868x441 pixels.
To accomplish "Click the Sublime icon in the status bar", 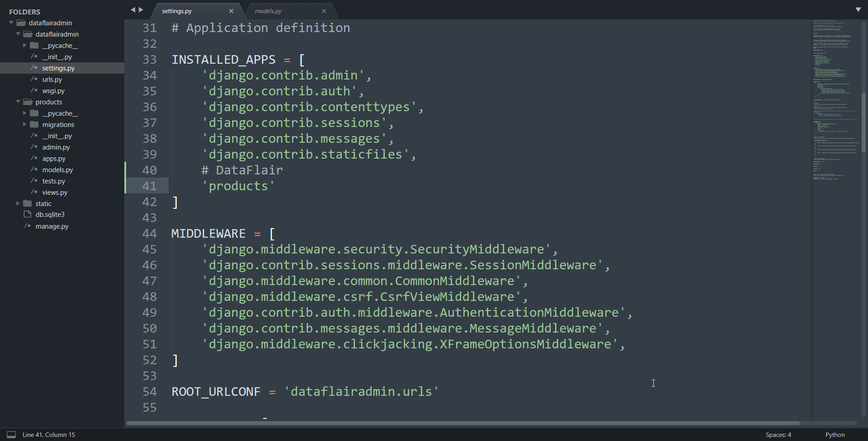I will click(11, 434).
